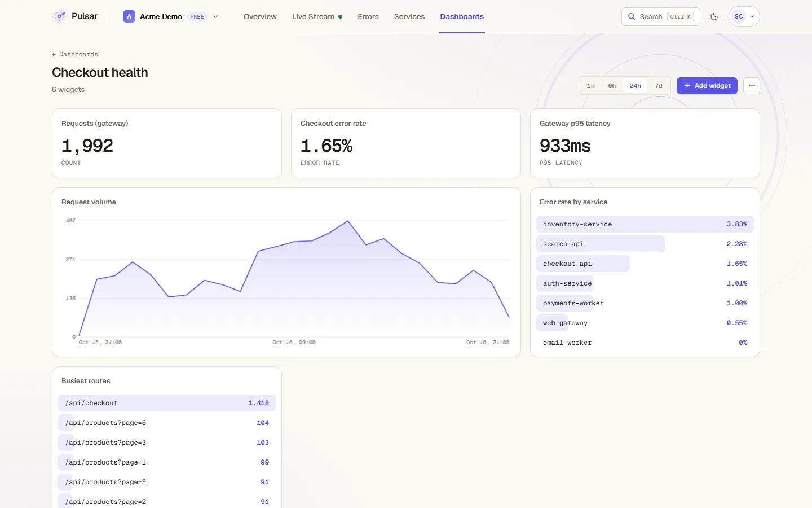Click the Oct 16, 09:00 axis label
812x508 pixels.
[294, 343]
